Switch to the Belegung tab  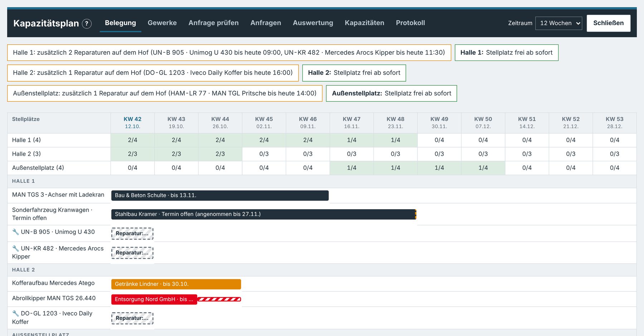[x=120, y=23]
